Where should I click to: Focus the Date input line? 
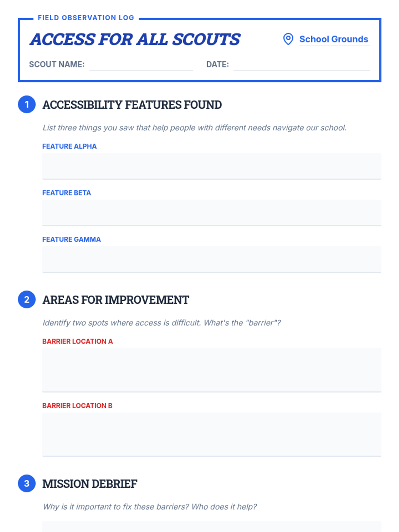point(302,65)
